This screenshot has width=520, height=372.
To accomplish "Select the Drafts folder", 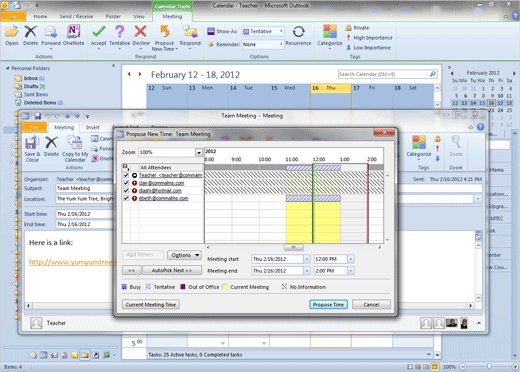I will 31,86.
